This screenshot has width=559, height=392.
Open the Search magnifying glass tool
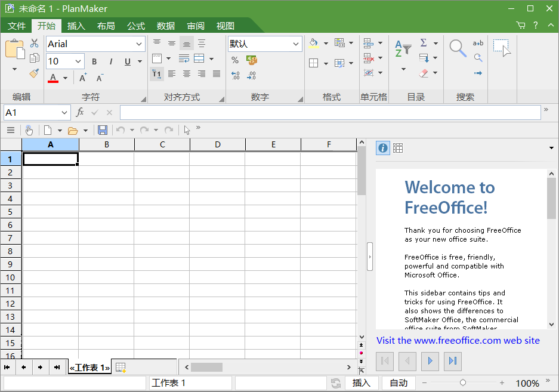458,49
